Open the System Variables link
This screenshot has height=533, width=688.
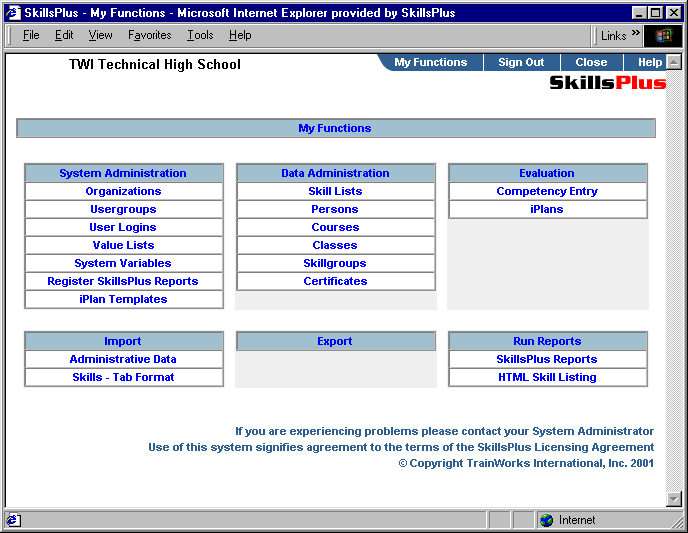pyautogui.click(x=123, y=263)
